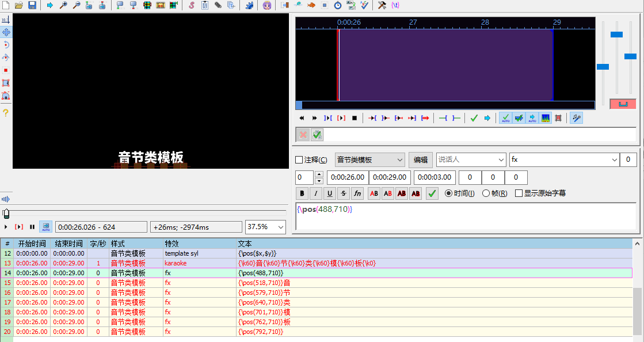This screenshot has height=342, width=644.
Task: Click the 编辑 style edit button
Action: (421, 160)
